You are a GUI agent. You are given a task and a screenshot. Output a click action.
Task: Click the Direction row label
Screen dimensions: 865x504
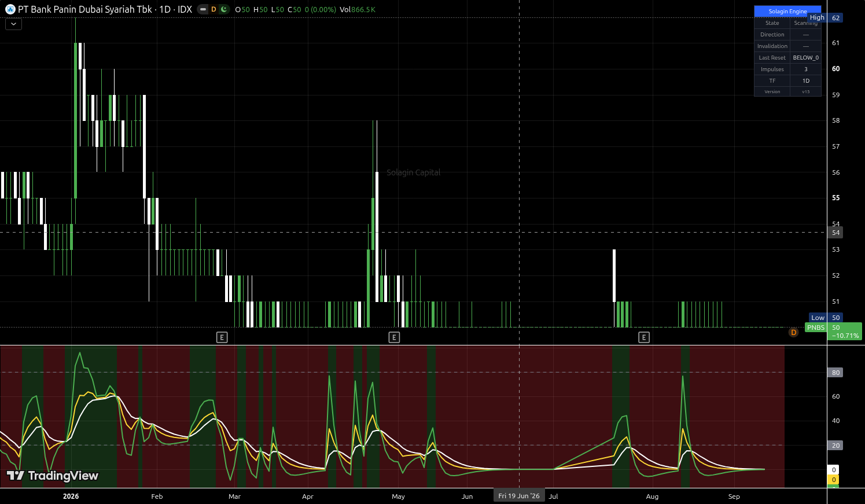point(772,35)
